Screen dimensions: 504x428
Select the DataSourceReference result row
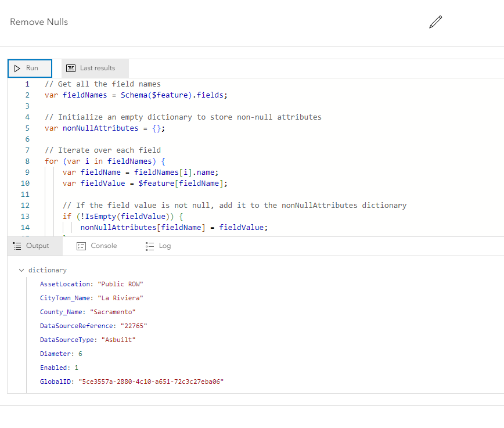[93, 326]
